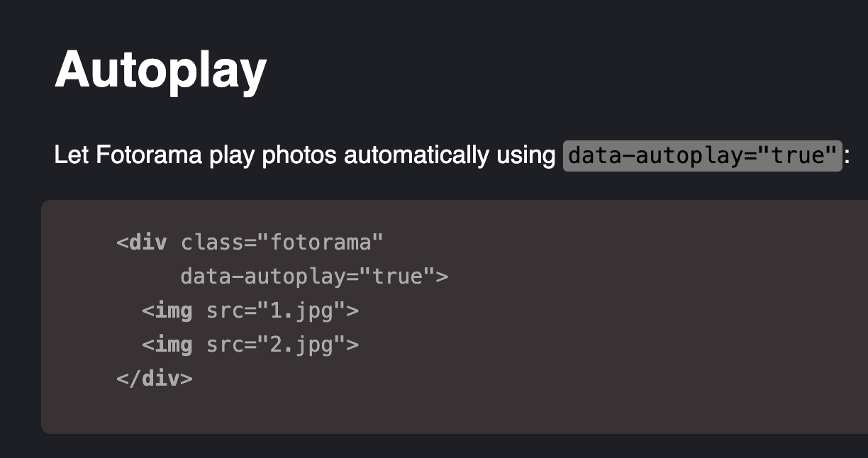Click the data-autoplay="true" line in code block
The height and width of the screenshot is (458, 868).
coord(314,277)
